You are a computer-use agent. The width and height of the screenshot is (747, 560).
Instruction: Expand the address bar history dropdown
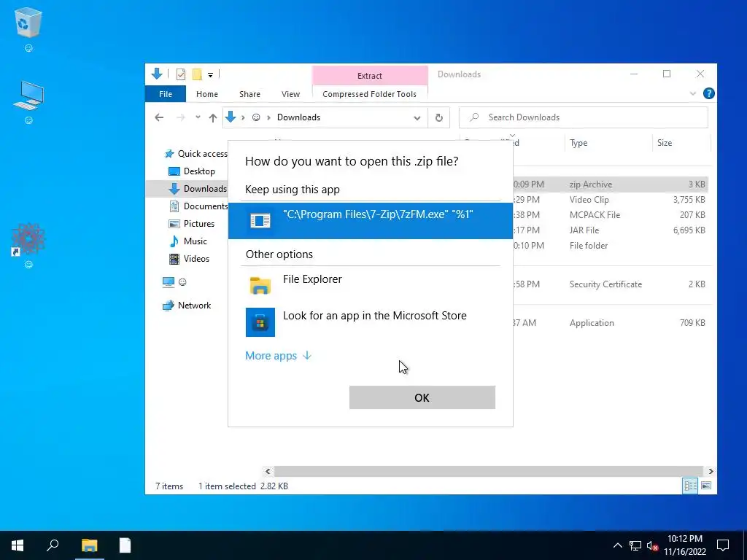tap(417, 118)
